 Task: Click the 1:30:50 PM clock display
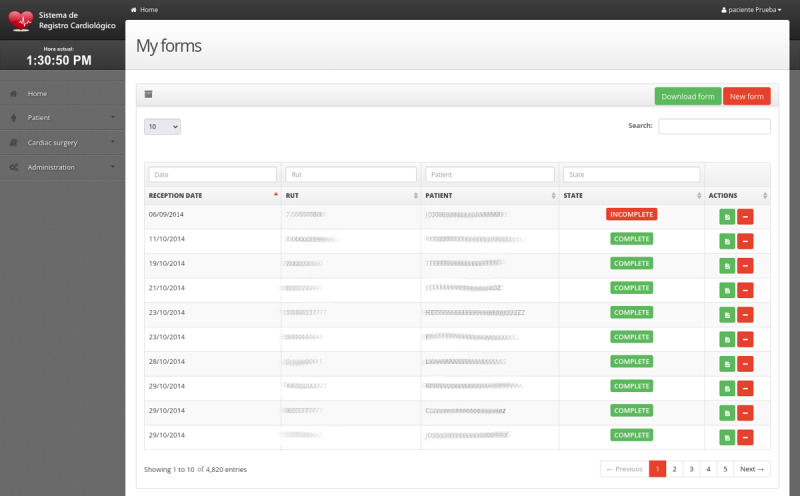(59, 60)
